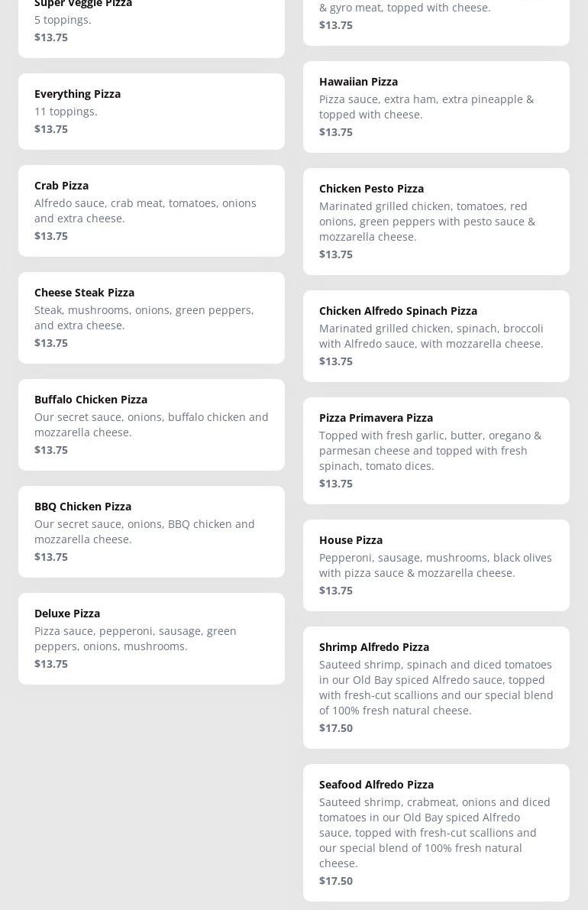588x910 pixels.
Task: Open the House Pizza menu item
Action: pos(436,565)
